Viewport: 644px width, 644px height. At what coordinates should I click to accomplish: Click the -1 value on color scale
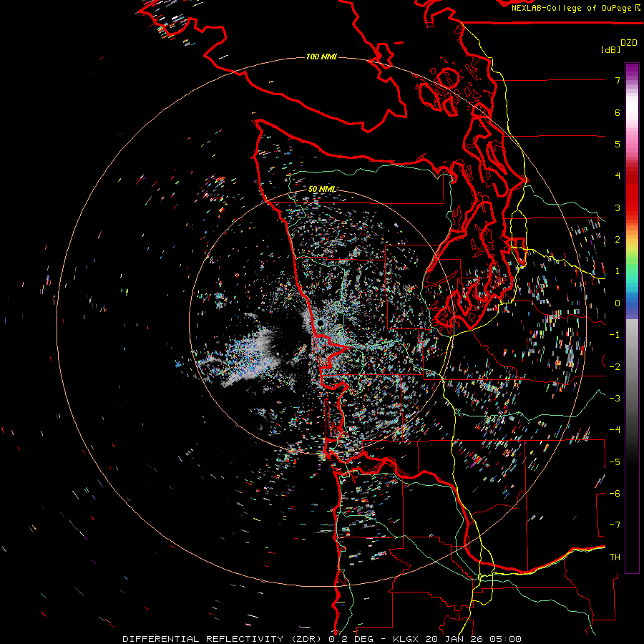click(615, 335)
